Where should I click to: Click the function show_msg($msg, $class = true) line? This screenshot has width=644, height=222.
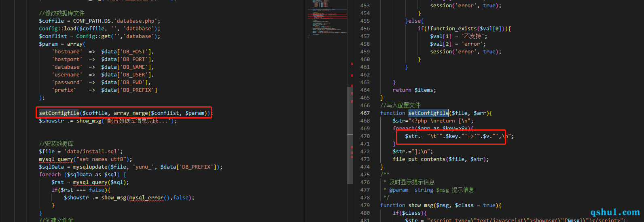click(x=441, y=205)
